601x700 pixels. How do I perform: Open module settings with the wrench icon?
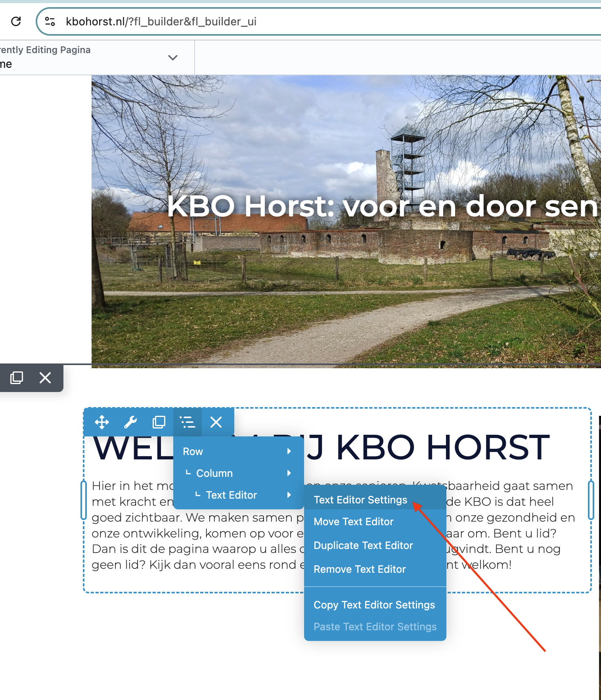tap(130, 422)
